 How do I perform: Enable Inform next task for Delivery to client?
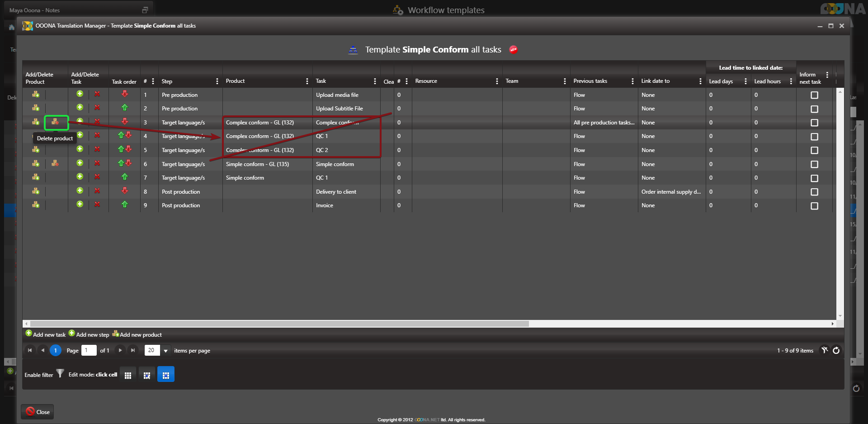click(814, 192)
